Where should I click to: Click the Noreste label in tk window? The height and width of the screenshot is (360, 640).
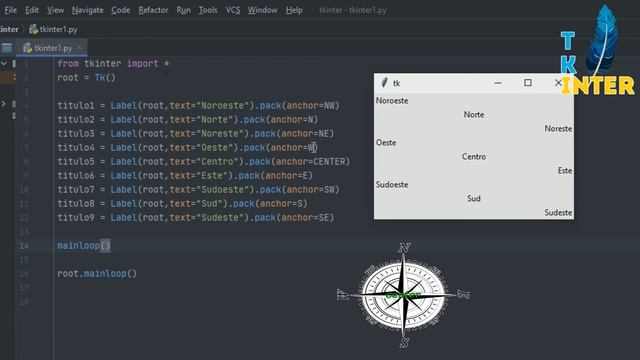[558, 129]
